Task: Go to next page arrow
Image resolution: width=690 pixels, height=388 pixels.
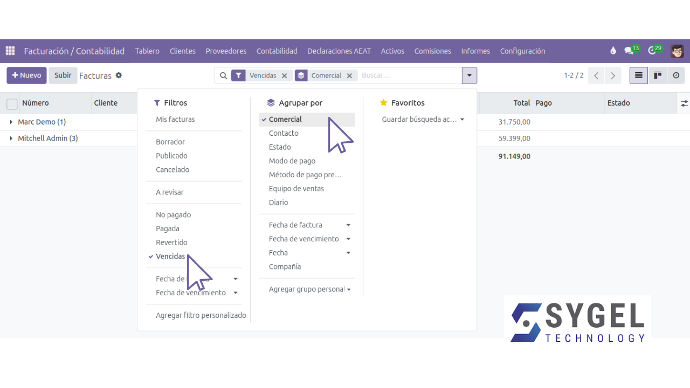Action: pyautogui.click(x=613, y=76)
